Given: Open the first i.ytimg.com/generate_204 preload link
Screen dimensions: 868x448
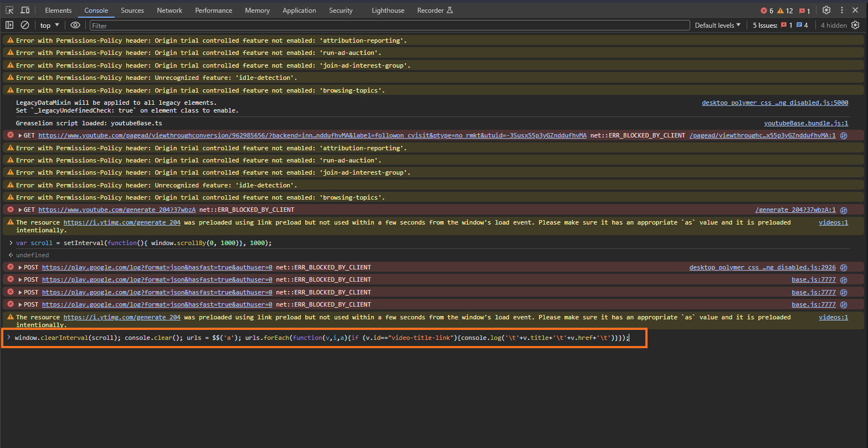Looking at the screenshot, I should [x=122, y=222].
